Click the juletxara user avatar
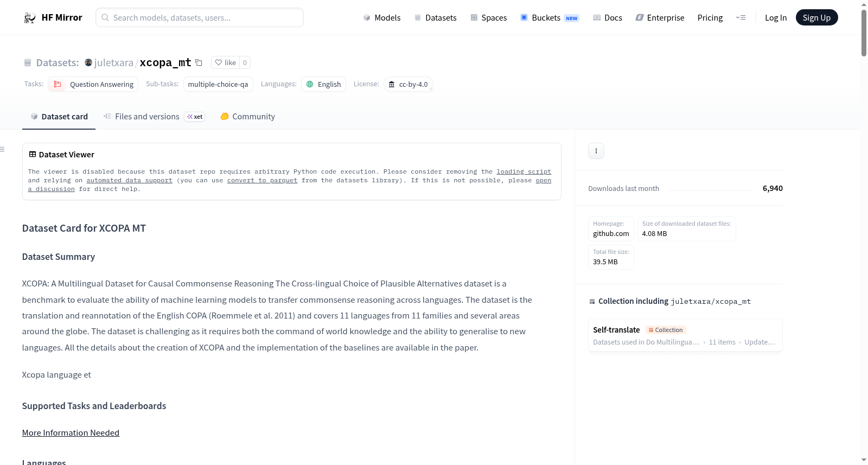The image size is (868, 465). [88, 62]
